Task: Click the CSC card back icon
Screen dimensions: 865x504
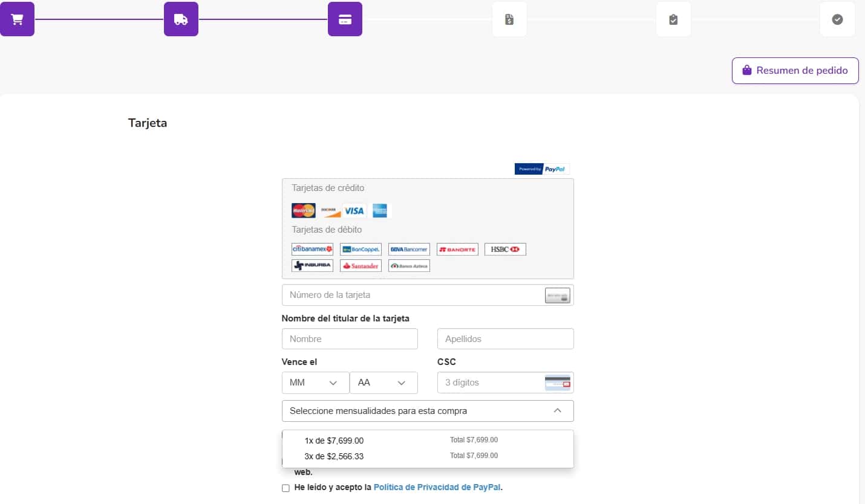Action: coord(557,383)
